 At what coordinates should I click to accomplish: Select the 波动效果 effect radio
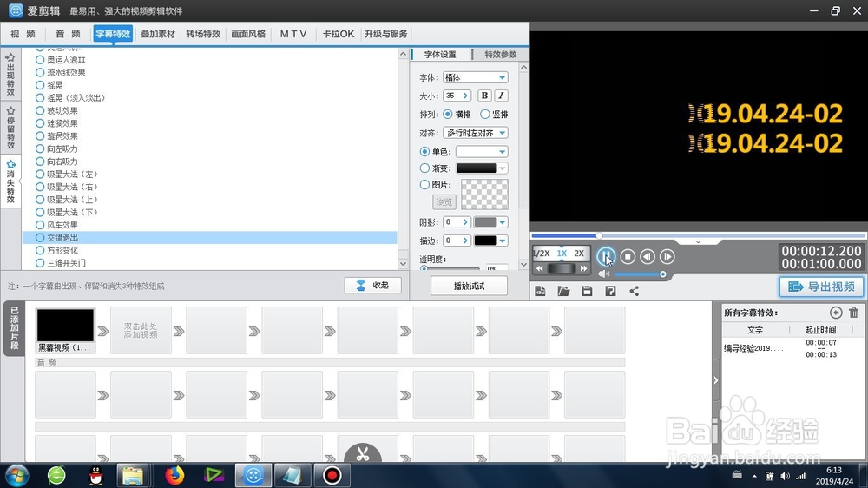click(x=40, y=110)
